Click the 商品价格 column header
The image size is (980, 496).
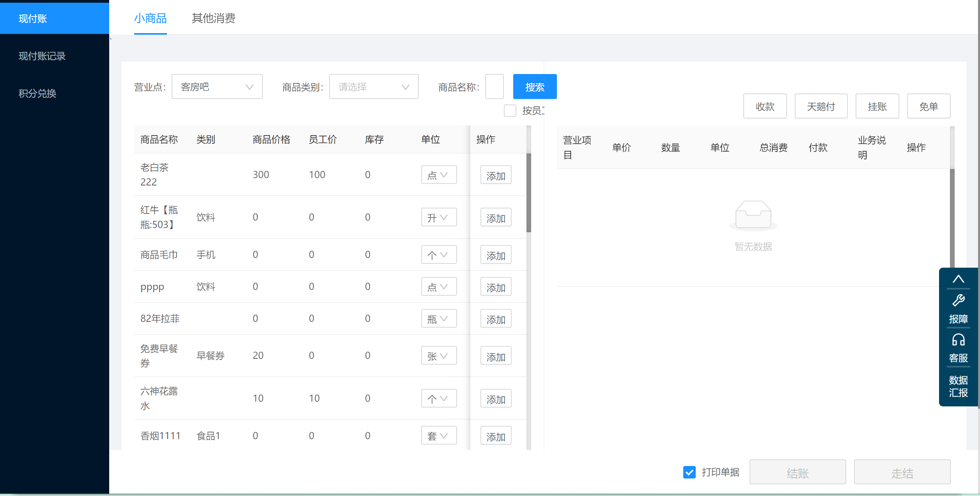pyautogui.click(x=271, y=139)
